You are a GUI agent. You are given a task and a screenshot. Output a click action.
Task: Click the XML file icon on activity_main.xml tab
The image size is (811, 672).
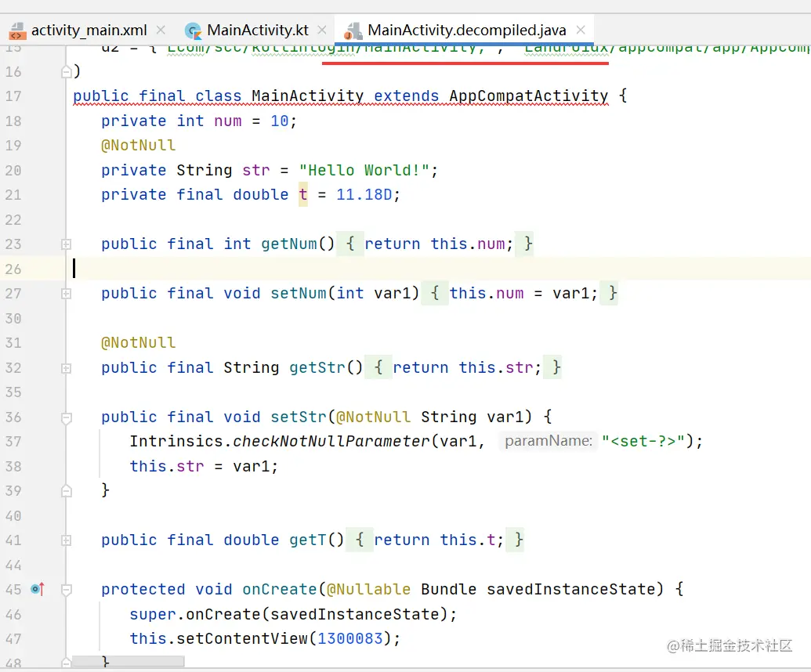click(17, 31)
